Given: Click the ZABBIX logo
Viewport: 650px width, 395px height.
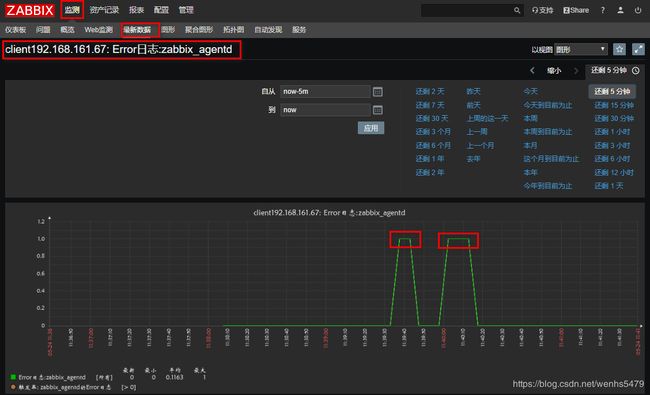Looking at the screenshot, I should (30, 10).
